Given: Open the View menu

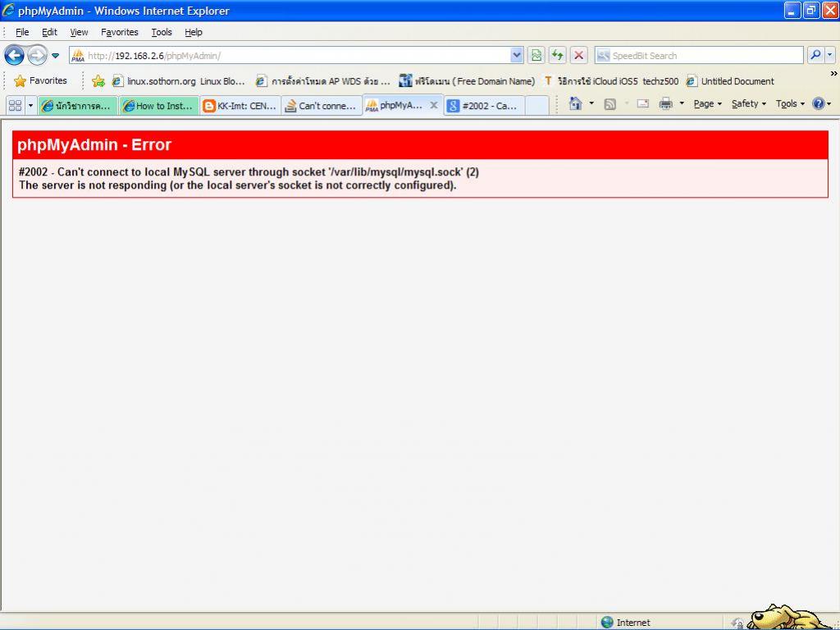Looking at the screenshot, I should (79, 32).
